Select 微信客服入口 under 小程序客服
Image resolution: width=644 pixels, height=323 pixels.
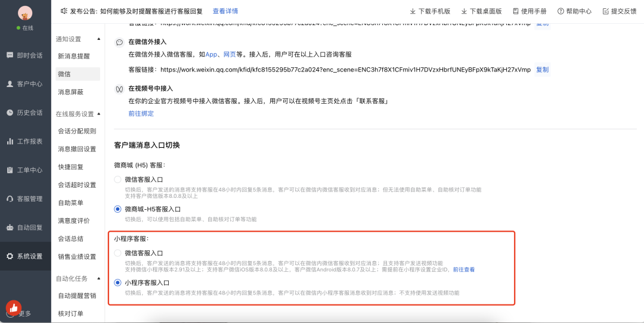tap(117, 253)
